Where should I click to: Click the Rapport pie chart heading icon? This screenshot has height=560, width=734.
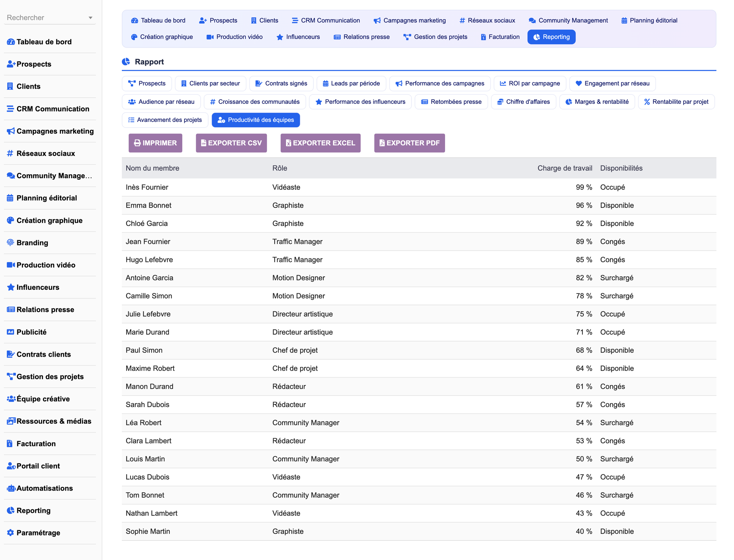(126, 62)
